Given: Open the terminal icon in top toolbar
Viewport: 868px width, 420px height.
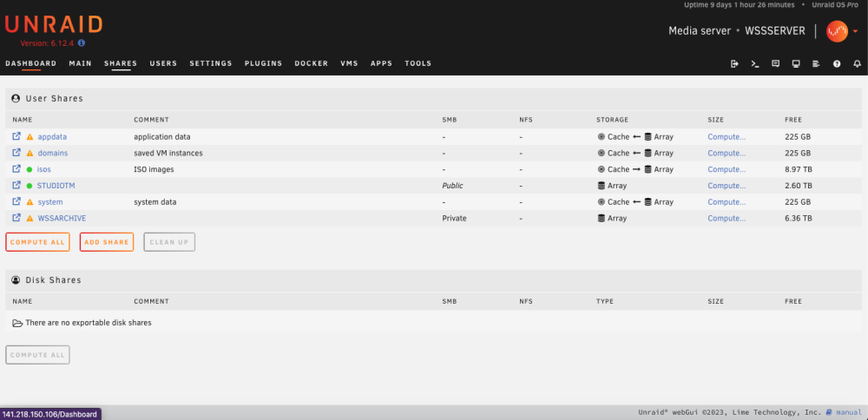Looking at the screenshot, I should (755, 63).
